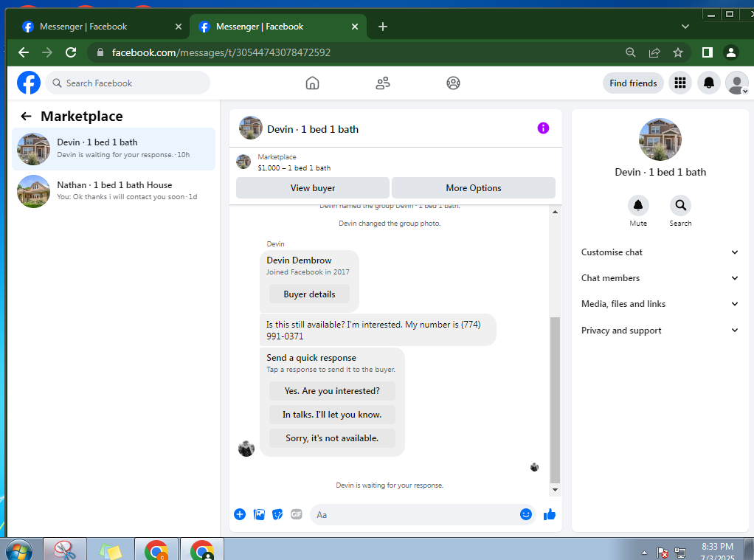This screenshot has width=754, height=560.
Task: Click the chat scrollbar up arrow
Action: click(x=555, y=212)
